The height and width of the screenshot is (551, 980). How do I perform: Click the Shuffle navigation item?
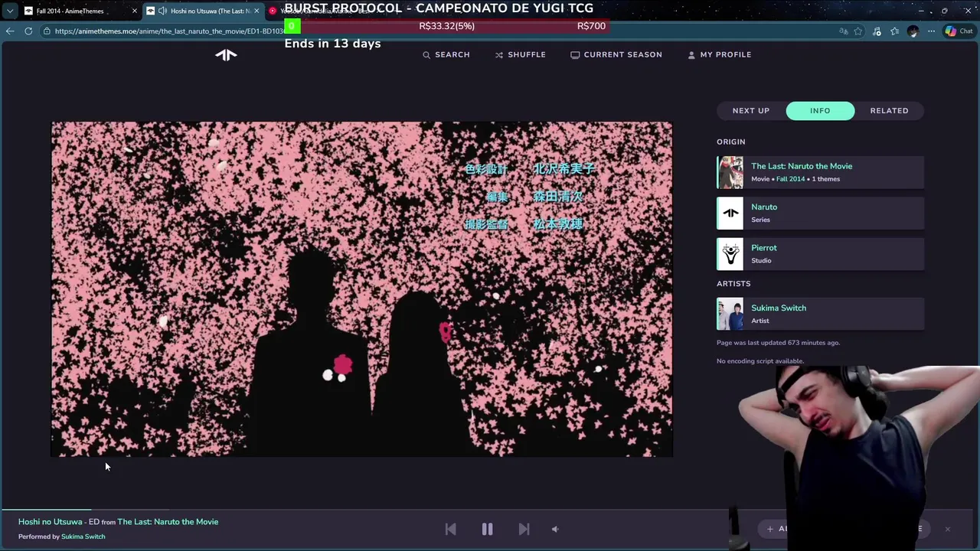click(520, 54)
